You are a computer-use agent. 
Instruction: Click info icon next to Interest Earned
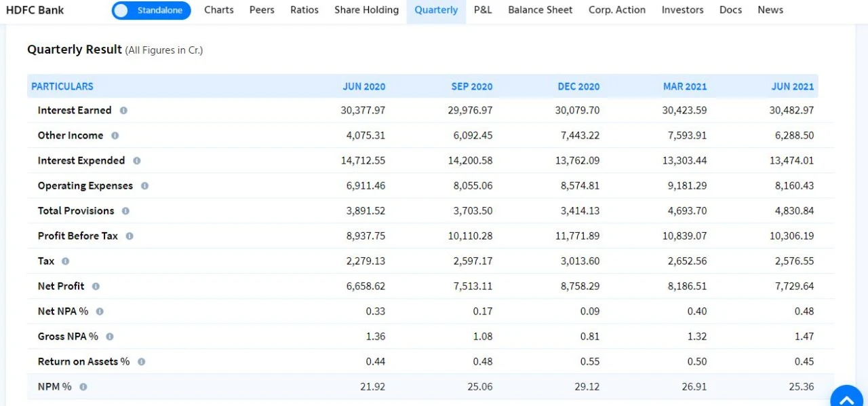(123, 111)
